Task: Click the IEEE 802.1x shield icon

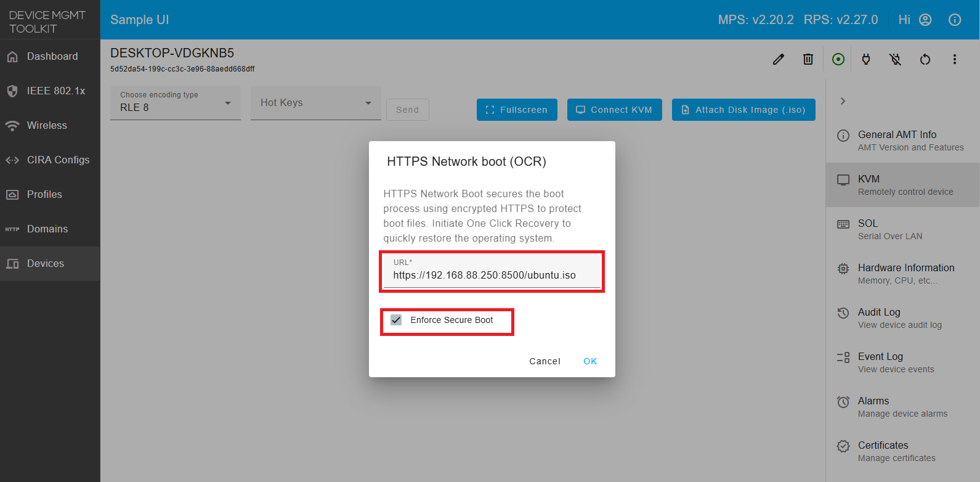Action: point(12,91)
